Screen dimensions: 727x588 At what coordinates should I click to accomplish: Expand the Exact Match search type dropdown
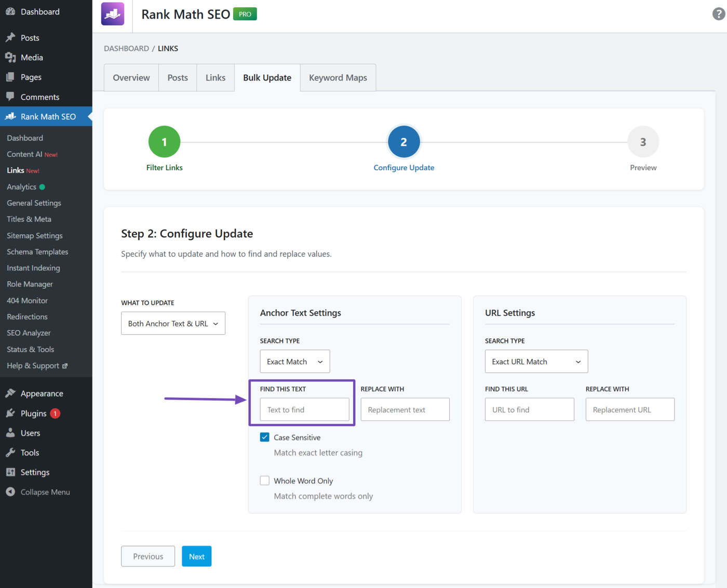click(x=294, y=362)
